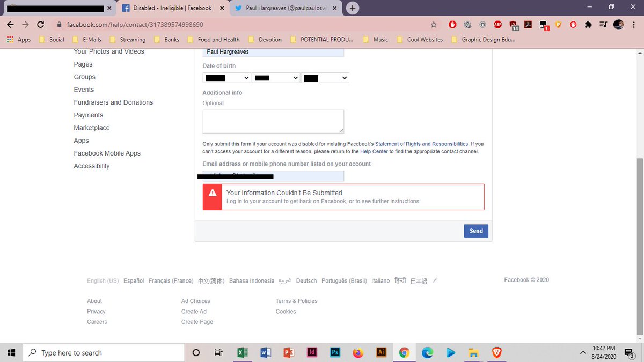Open the Streaming bookmarks folder

point(127,39)
